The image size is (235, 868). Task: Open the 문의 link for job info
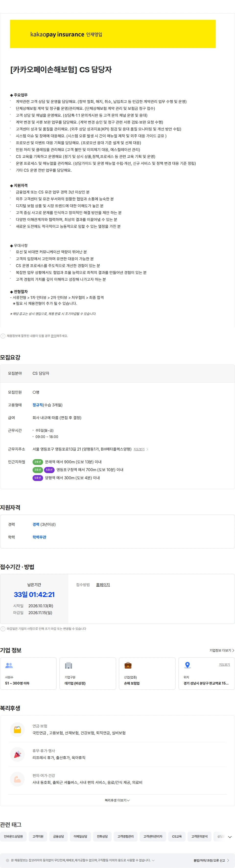click(x=53, y=336)
